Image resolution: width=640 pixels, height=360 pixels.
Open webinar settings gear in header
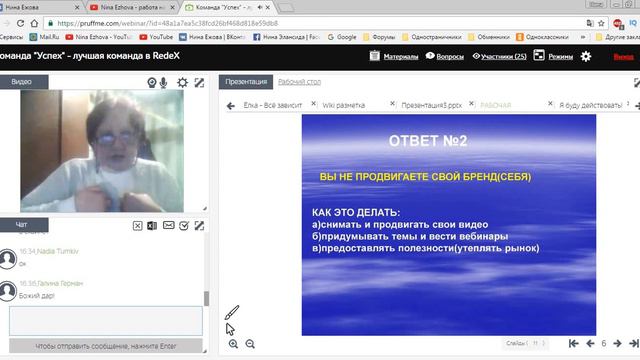[586, 56]
